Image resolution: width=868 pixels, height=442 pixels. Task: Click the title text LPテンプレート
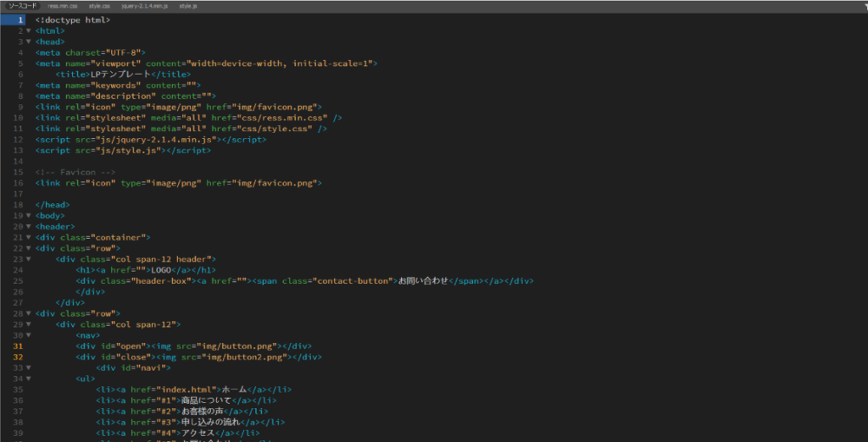point(120,75)
